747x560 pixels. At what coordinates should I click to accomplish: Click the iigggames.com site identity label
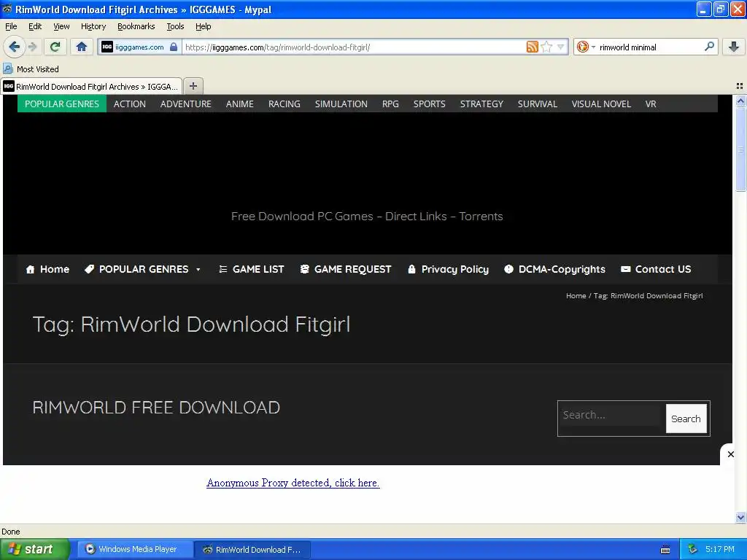click(139, 47)
